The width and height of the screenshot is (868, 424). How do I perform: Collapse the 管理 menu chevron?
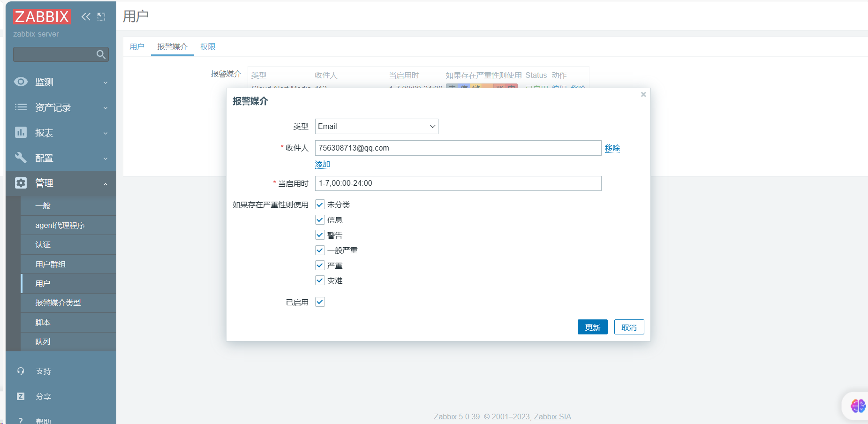[x=106, y=184]
